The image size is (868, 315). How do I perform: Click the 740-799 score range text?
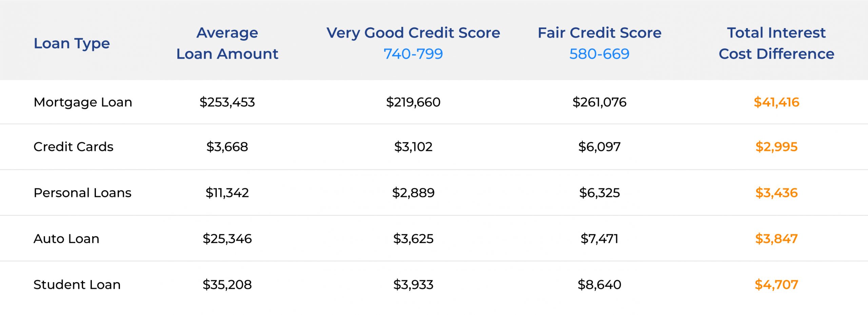(413, 54)
